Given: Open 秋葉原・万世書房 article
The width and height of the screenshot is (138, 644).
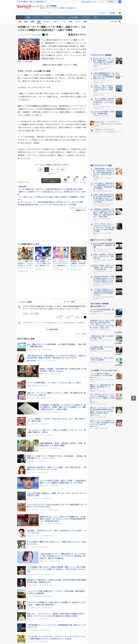Looking at the screenshot, I should click(x=63, y=370).
